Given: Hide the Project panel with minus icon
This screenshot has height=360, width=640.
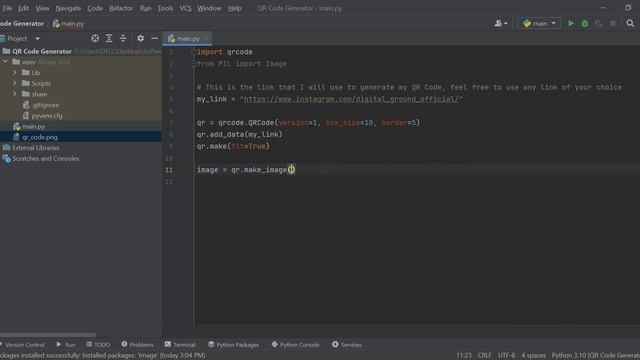Looking at the screenshot, I should (154, 38).
